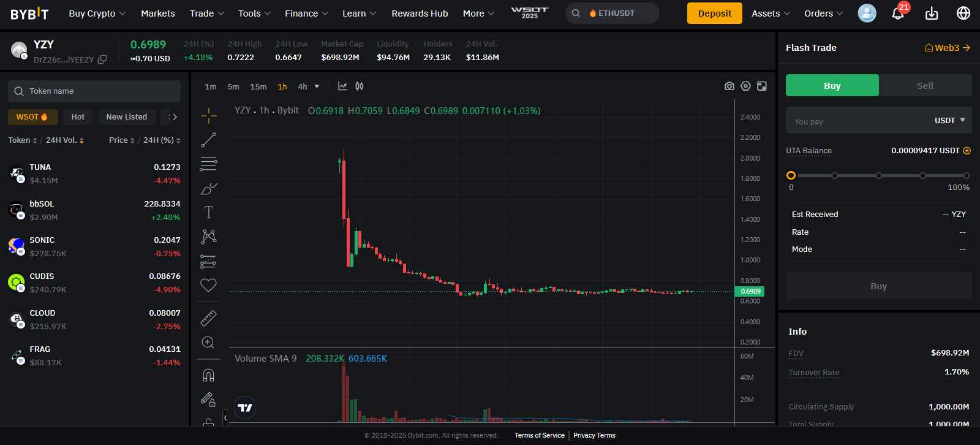
Task: Focus the Token name search field
Action: (x=94, y=91)
